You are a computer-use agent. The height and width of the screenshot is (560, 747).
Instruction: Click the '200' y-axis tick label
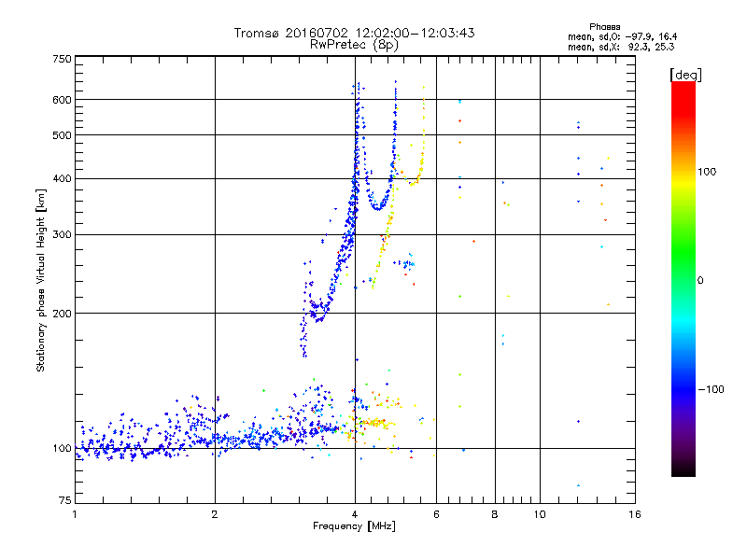point(62,314)
